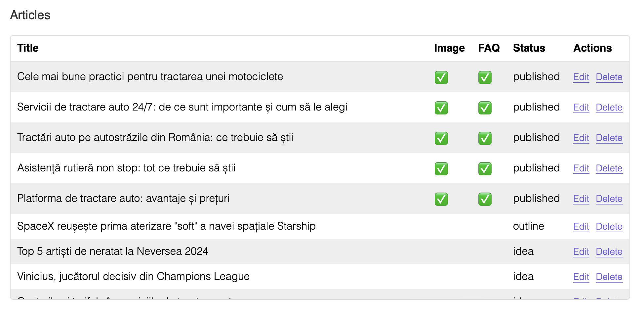The image size is (644, 313).
Task: Edit the Vinicius Champions League article
Action: click(x=581, y=277)
